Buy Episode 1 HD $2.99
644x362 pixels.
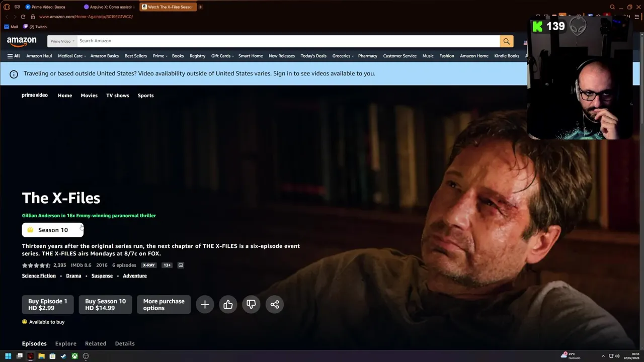tap(48, 304)
